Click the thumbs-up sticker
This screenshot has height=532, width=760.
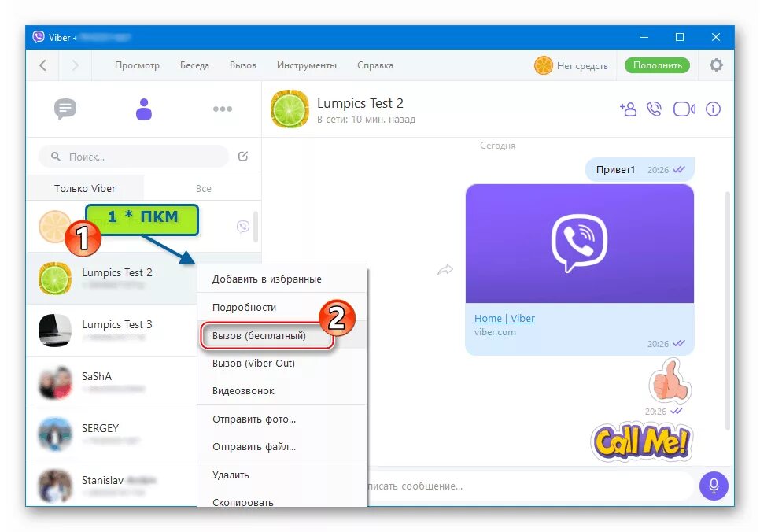pyautogui.click(x=670, y=381)
